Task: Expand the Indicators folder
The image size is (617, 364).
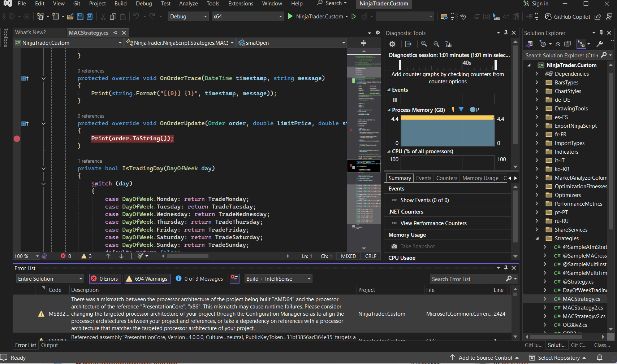Action: point(537,152)
